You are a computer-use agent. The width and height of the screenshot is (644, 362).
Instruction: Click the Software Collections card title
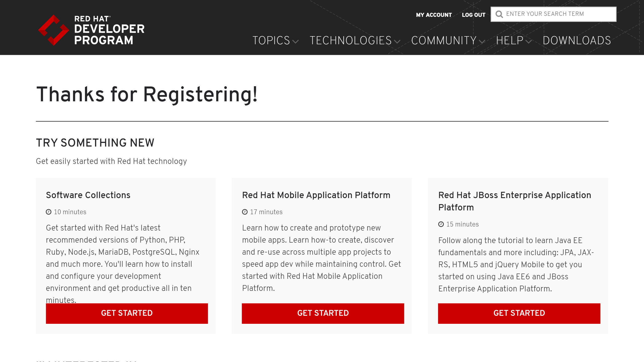tap(88, 195)
